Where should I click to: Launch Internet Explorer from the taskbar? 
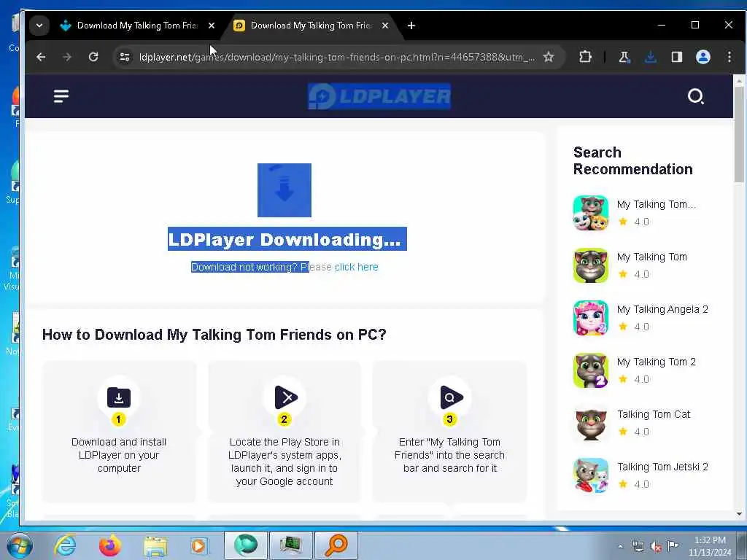pos(65,545)
